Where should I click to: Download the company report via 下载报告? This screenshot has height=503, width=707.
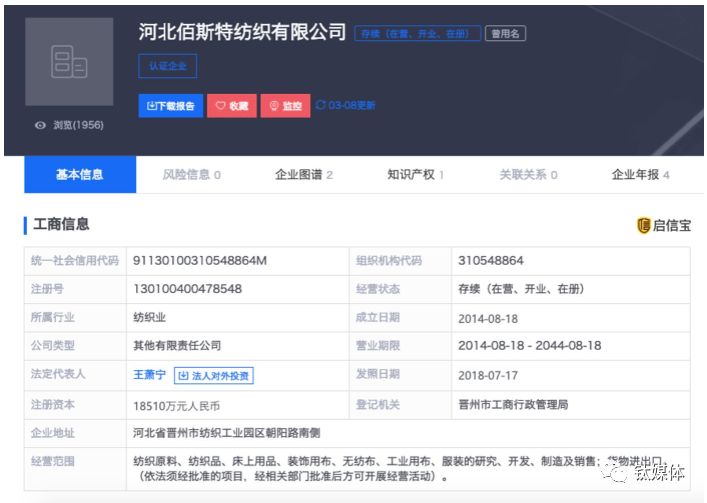point(170,105)
